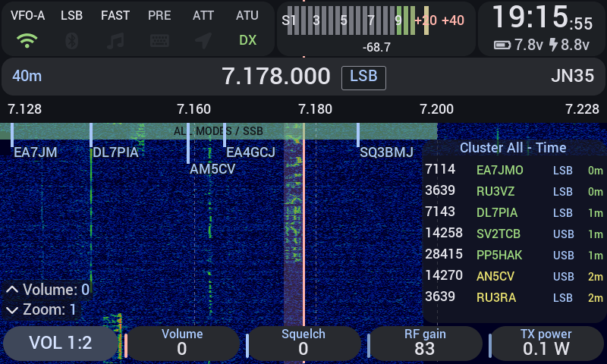Toggle the ATT attenuator indicator

pyautogui.click(x=203, y=15)
